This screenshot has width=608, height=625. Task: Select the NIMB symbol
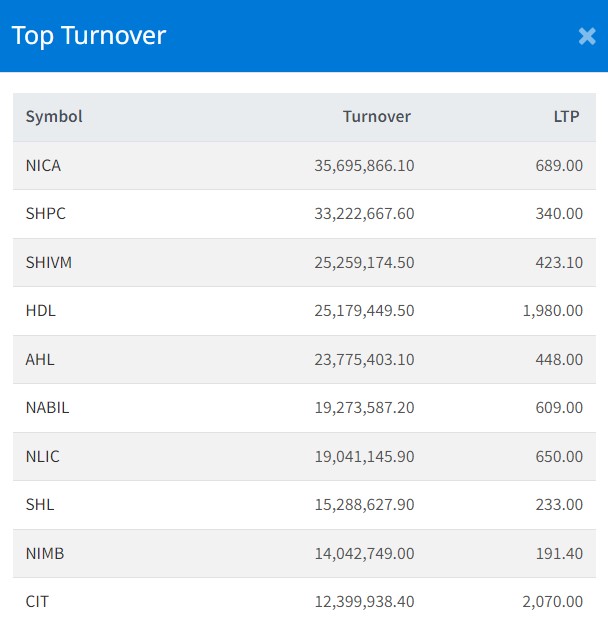point(44,554)
